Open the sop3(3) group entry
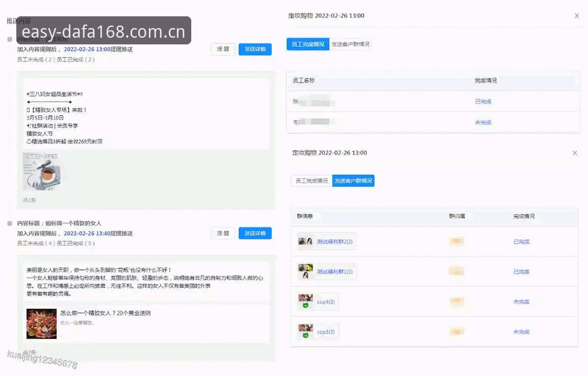Screen dimensions: 588x376 click(325, 332)
